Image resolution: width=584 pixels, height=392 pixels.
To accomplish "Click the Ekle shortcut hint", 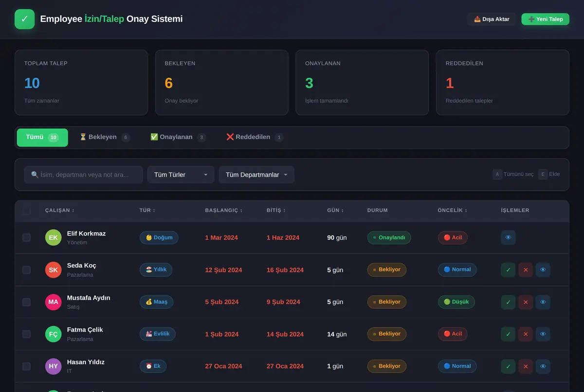I will click(549, 174).
